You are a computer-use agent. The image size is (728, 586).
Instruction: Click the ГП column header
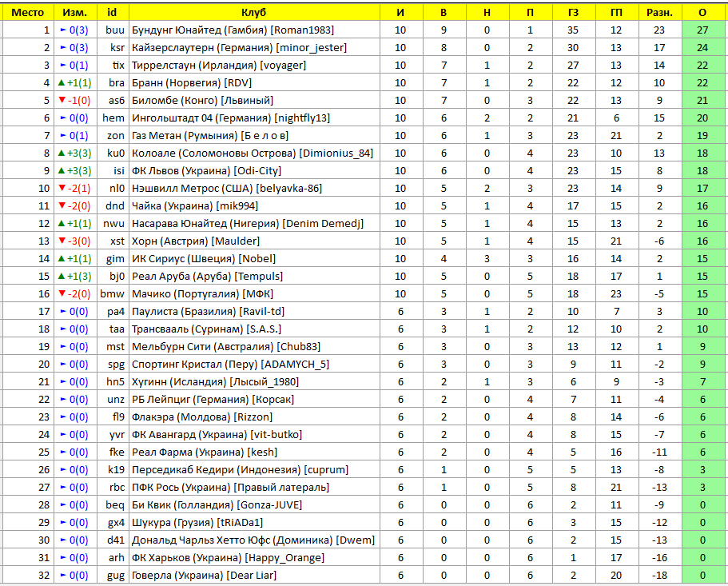click(617, 13)
